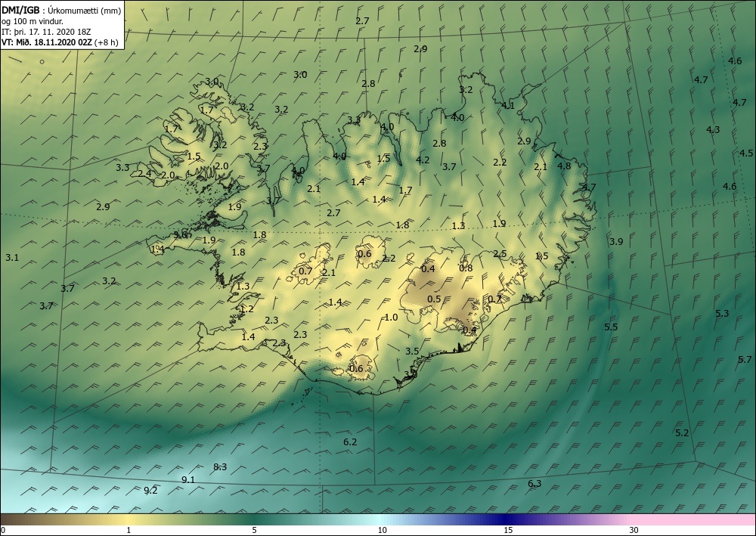Click the 5.7 value on the map
The image size is (756, 536).
[745, 360]
